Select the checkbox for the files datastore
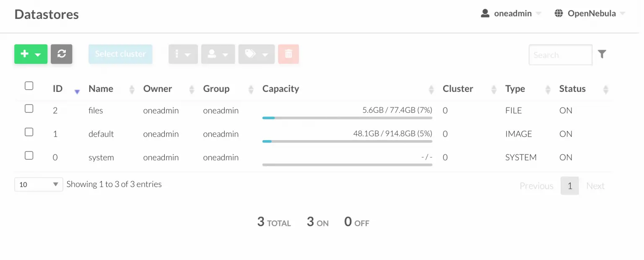This screenshot has height=260, width=644. tap(29, 109)
